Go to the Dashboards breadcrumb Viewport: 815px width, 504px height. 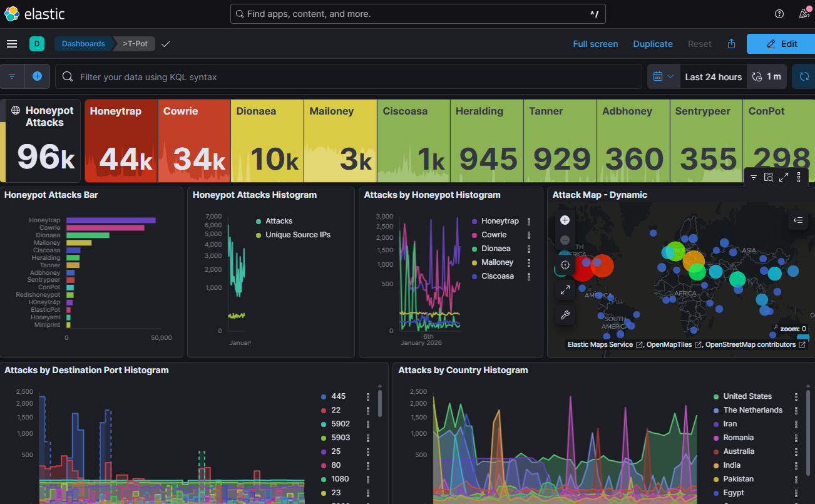83,44
